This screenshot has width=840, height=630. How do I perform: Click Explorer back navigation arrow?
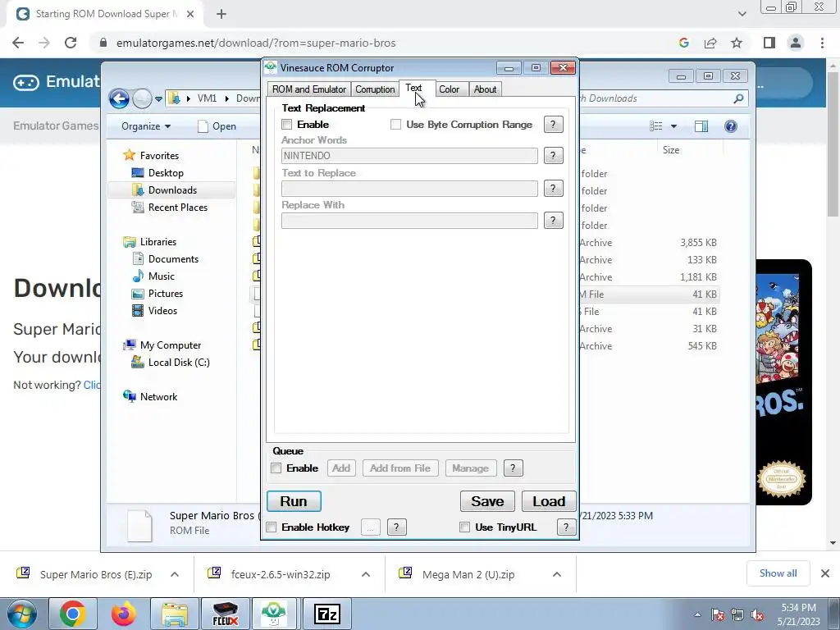click(x=119, y=98)
